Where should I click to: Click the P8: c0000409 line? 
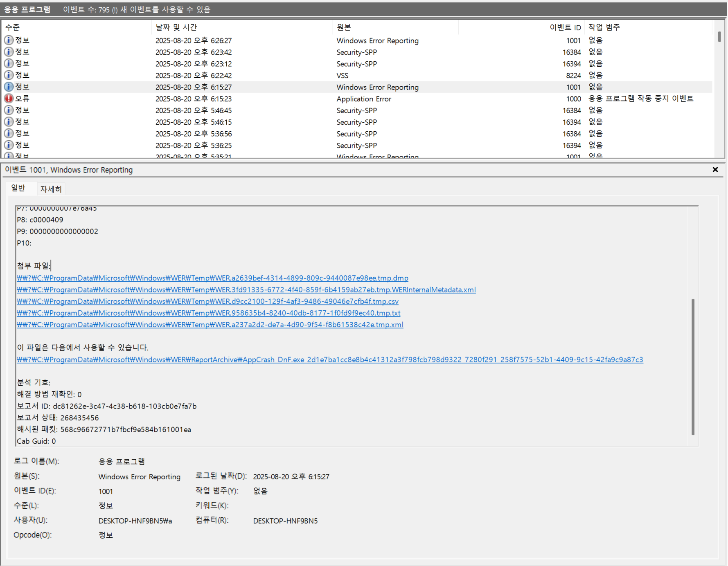tap(40, 220)
